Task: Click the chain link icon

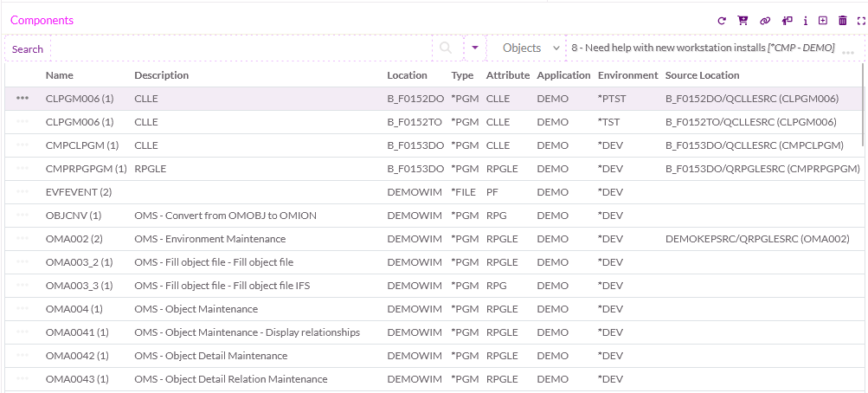Action: pos(764,21)
